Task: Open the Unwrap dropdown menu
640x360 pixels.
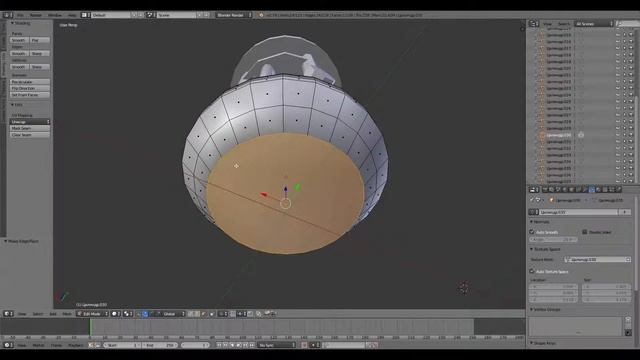Action: coord(30,122)
